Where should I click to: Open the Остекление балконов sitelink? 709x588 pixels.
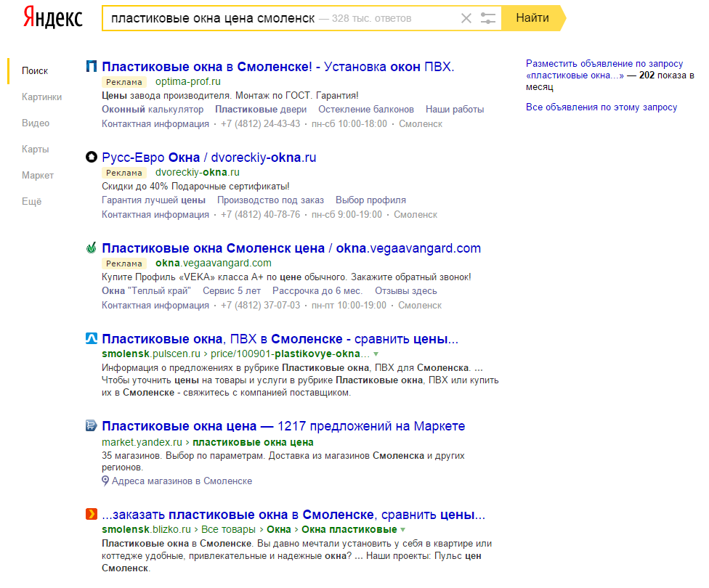coord(366,110)
